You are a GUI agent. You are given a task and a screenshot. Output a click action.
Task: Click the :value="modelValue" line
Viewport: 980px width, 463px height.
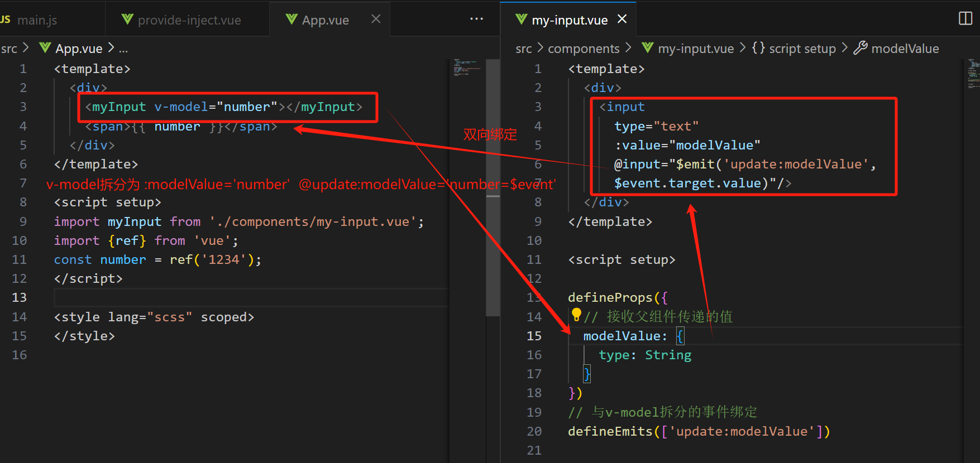[687, 145]
